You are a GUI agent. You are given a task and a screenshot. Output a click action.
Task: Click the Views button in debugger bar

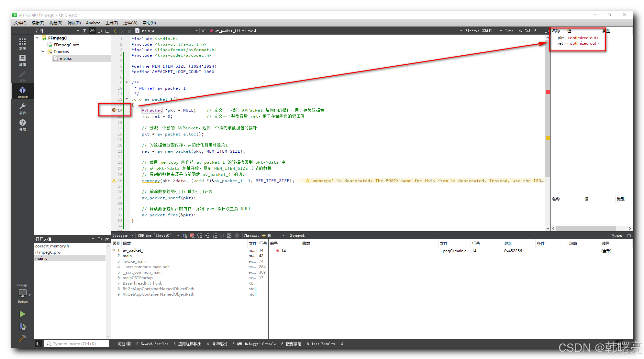616,235
